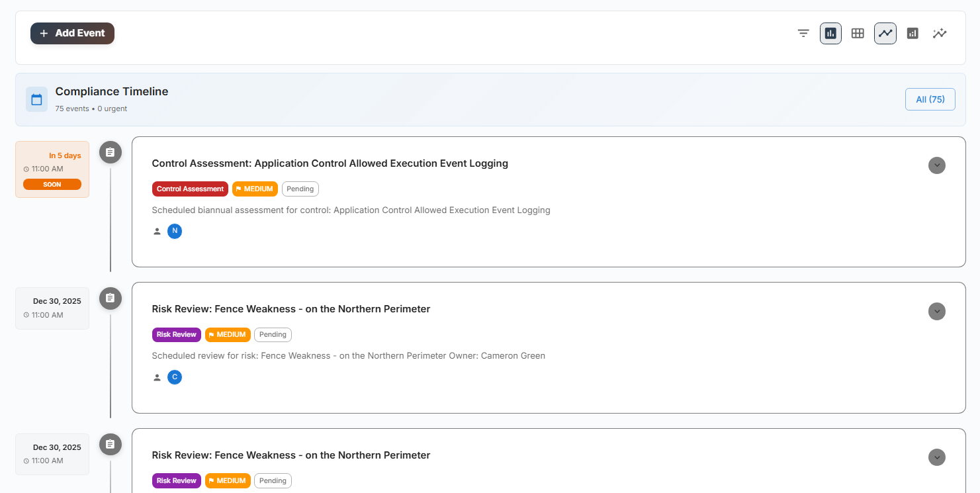Click the second timeline clipboard marker icon
980x493 pixels.
[x=111, y=298]
